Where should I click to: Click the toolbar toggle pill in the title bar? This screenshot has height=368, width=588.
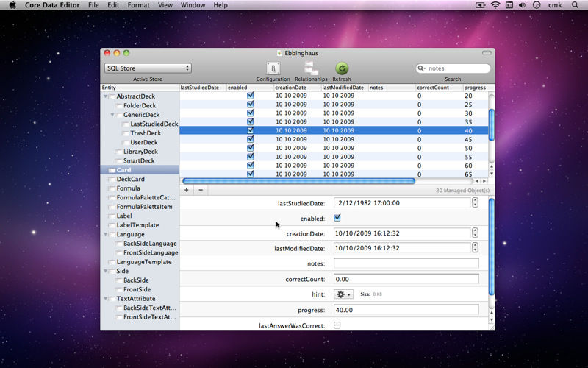pos(487,53)
